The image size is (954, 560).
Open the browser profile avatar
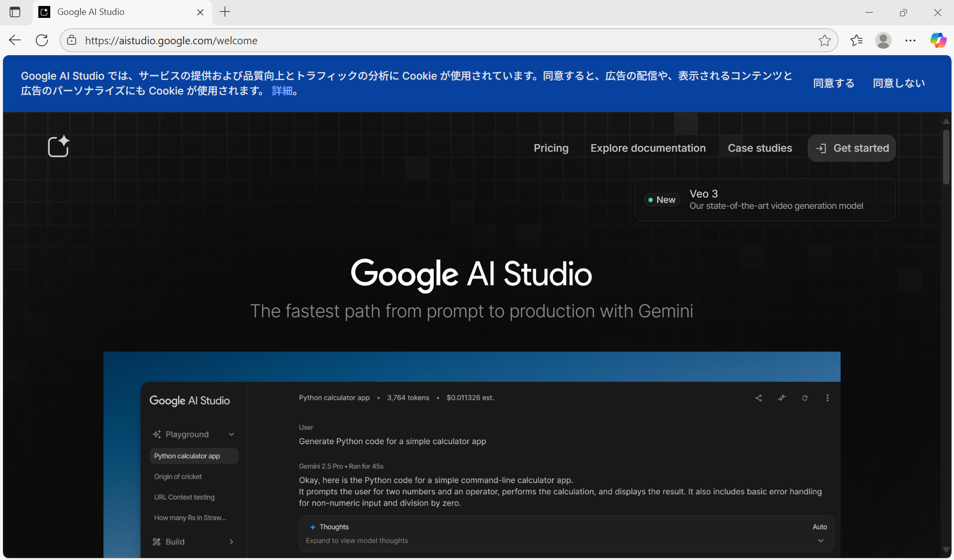click(x=883, y=40)
